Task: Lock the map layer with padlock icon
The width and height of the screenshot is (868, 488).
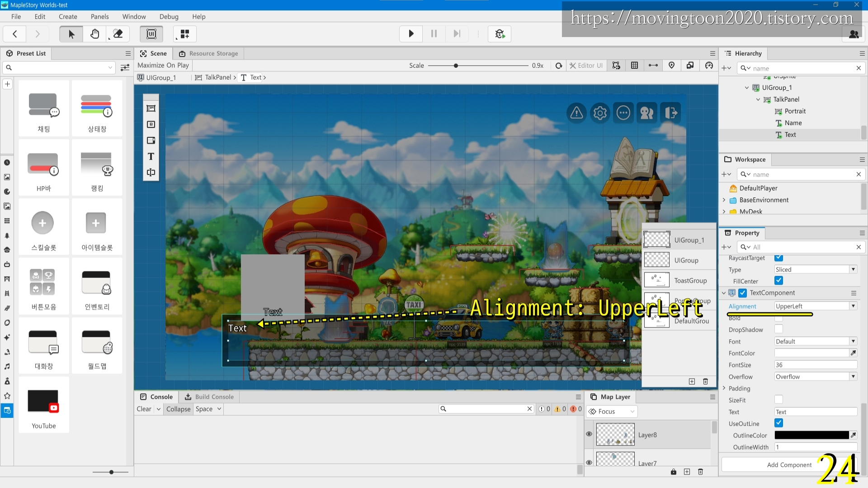Action: (673, 472)
